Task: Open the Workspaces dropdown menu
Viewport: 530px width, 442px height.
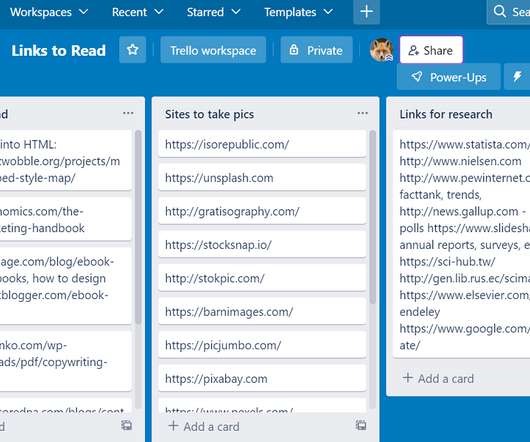Action: (x=49, y=12)
